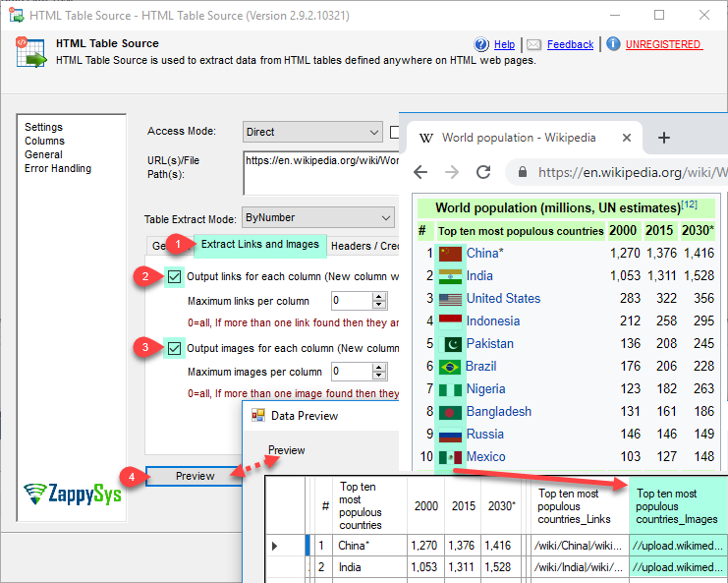
Task: Open the Access Mode dropdown
Action: pyautogui.click(x=312, y=132)
